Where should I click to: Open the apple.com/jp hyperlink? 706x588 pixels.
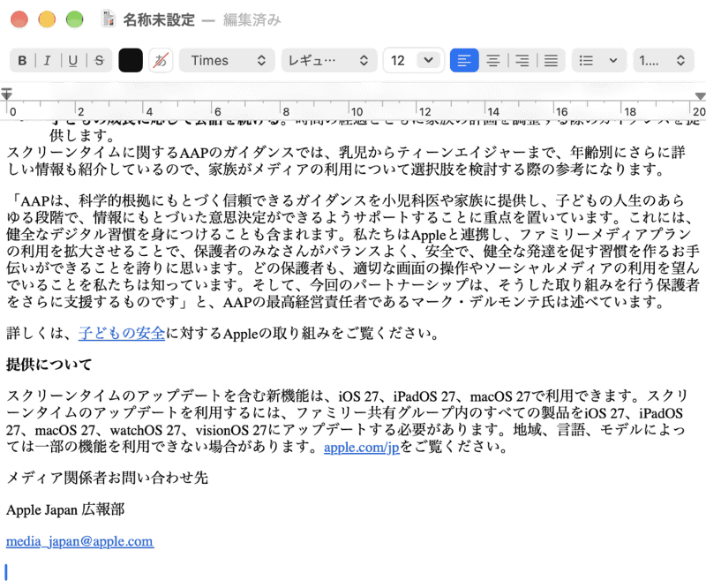click(362, 447)
